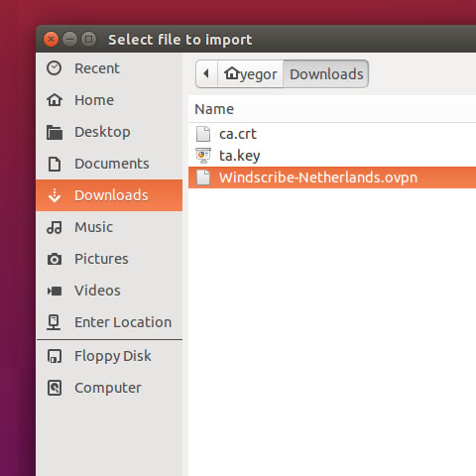This screenshot has height=476, width=476.
Task: Click the Videos camcorder icon in sidebar
Action: click(55, 291)
